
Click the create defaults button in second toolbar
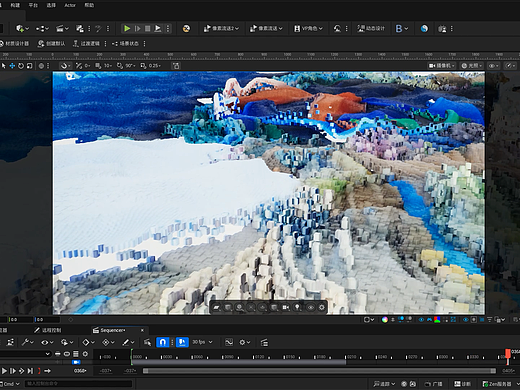pyautogui.click(x=51, y=44)
